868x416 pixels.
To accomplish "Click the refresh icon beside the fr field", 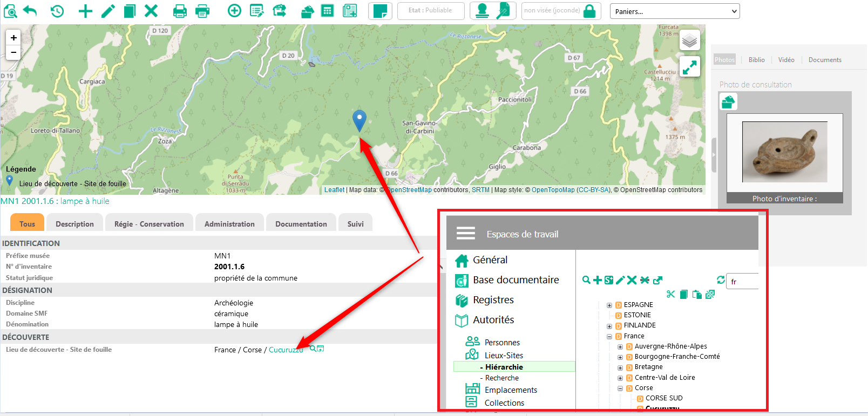I will coord(721,279).
